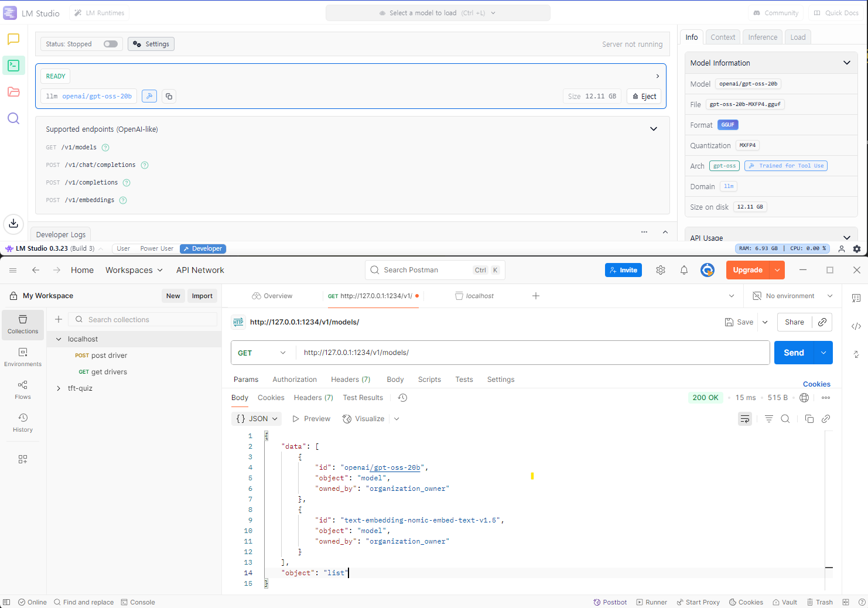Screen dimensions: 868x608
Task: Switch LM Studio mode to Power User
Action: [x=157, y=249]
